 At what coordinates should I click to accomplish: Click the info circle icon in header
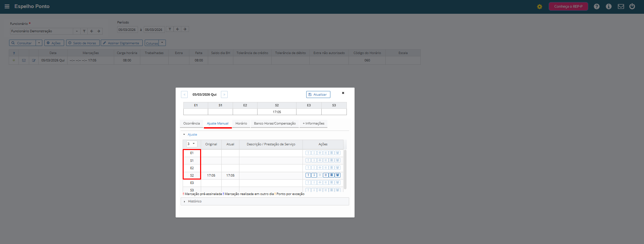pos(609,6)
